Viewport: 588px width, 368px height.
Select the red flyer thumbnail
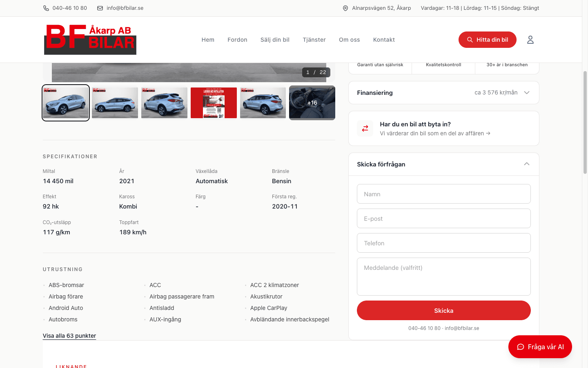pos(214,103)
